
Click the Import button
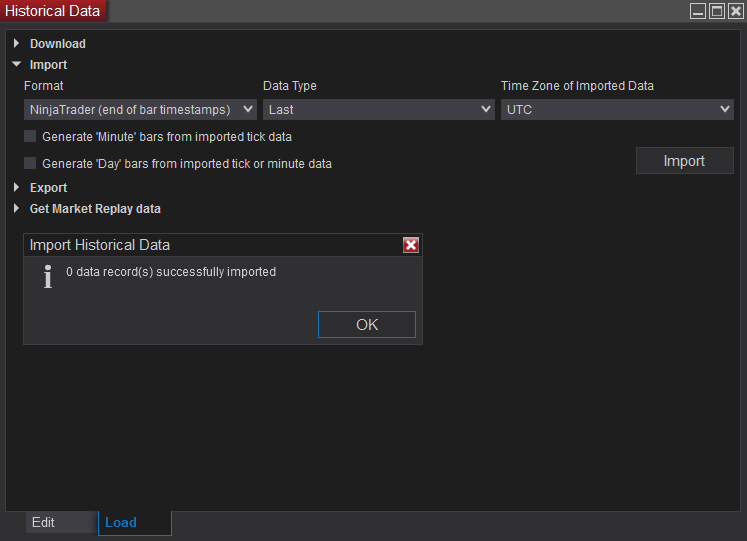click(x=684, y=161)
